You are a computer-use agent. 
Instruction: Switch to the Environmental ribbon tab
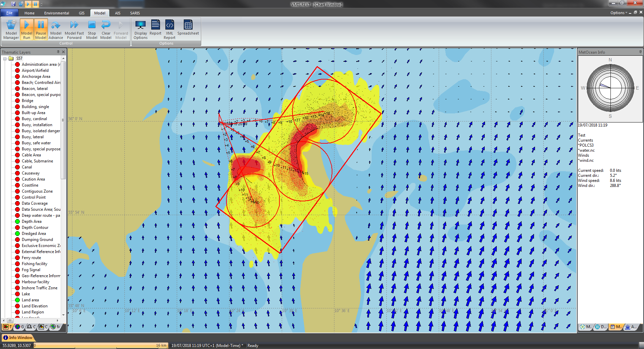(x=56, y=13)
